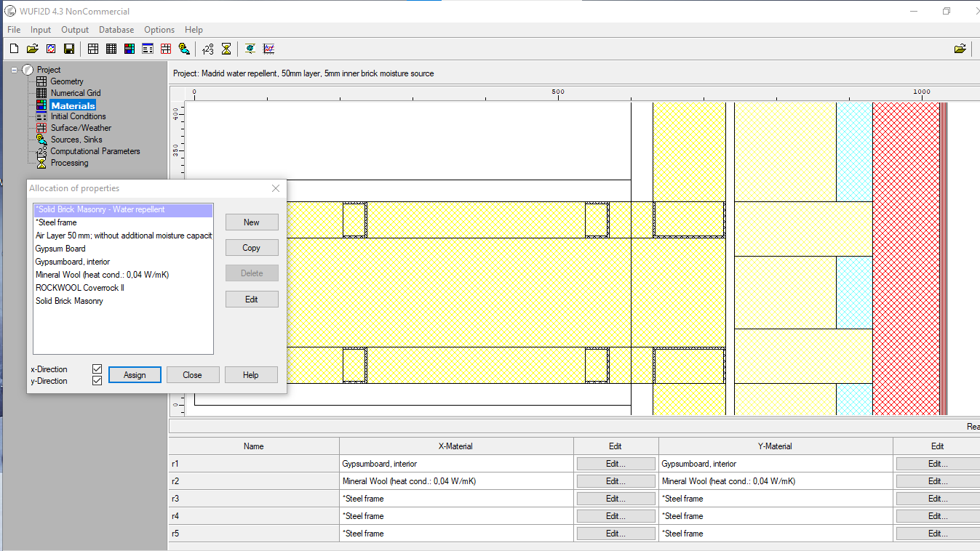Select Initial Conditions in project tree
The image size is (980, 551).
78,116
